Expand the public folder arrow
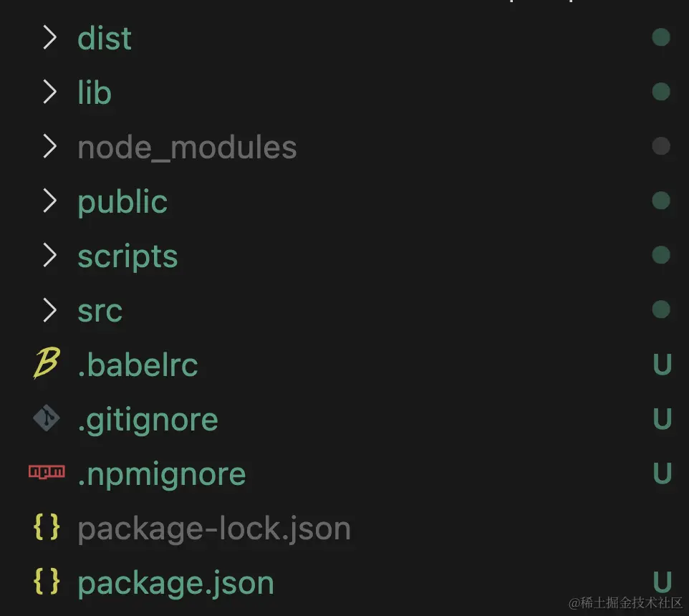 coord(49,201)
